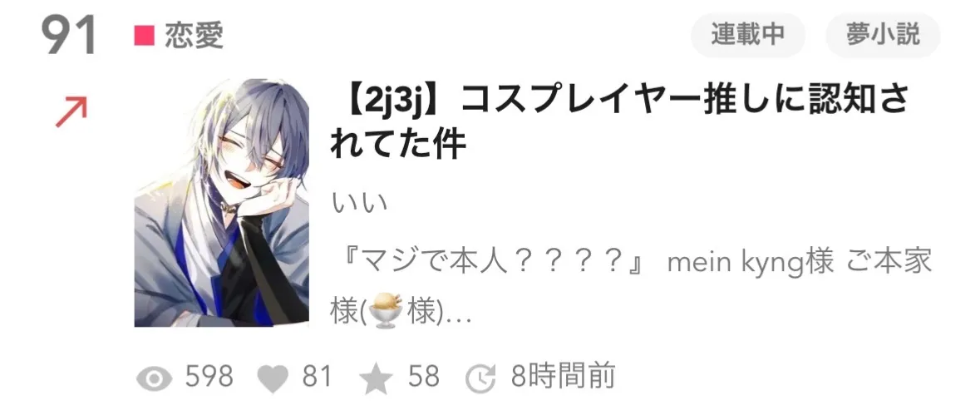The image size is (980, 405).
Task: Click the 58 favorites count
Action: pos(424,377)
